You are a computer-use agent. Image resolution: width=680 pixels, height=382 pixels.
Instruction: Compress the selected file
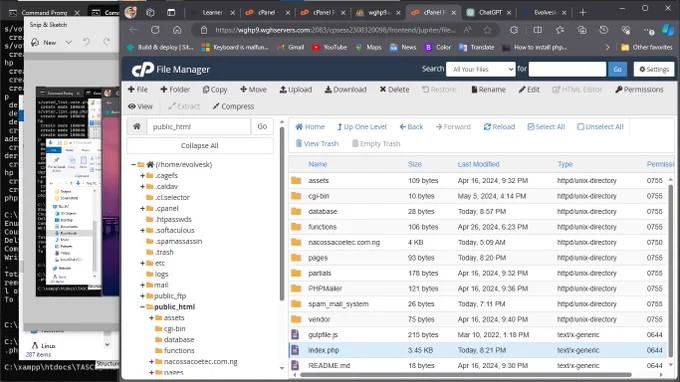(x=233, y=106)
